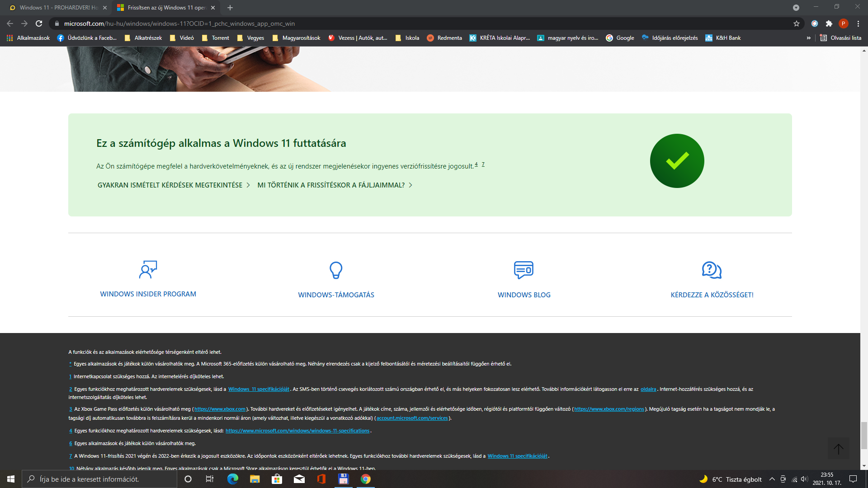Open the Facebook bookmark
This screenshot has width=868, height=488.
pyautogui.click(x=87, y=38)
